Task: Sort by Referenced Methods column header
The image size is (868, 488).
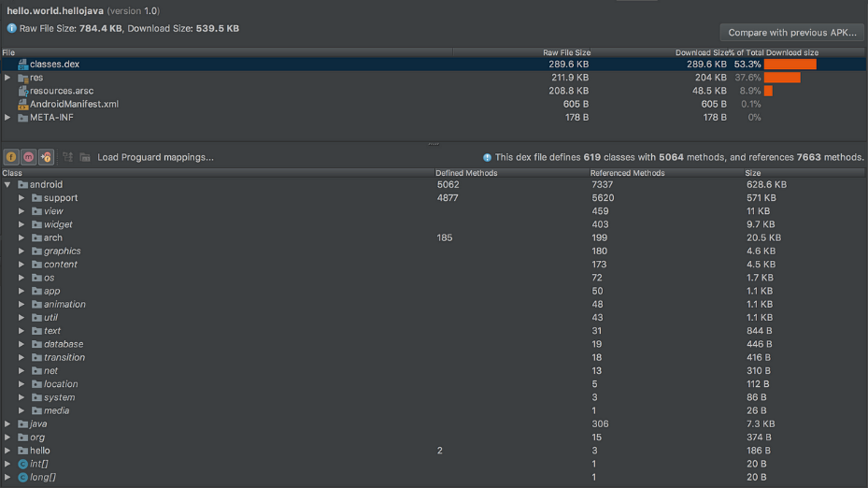Action: click(x=627, y=173)
